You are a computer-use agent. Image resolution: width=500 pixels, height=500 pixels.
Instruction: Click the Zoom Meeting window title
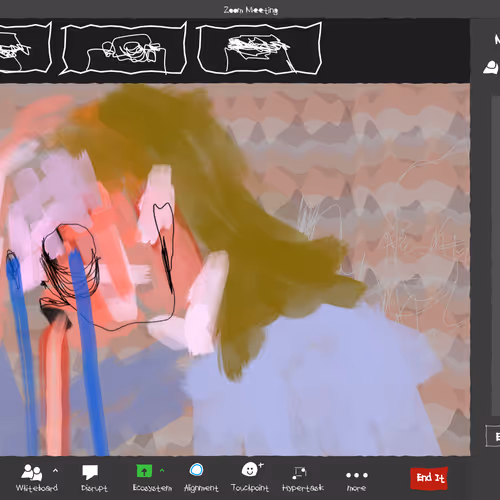pyautogui.click(x=251, y=10)
